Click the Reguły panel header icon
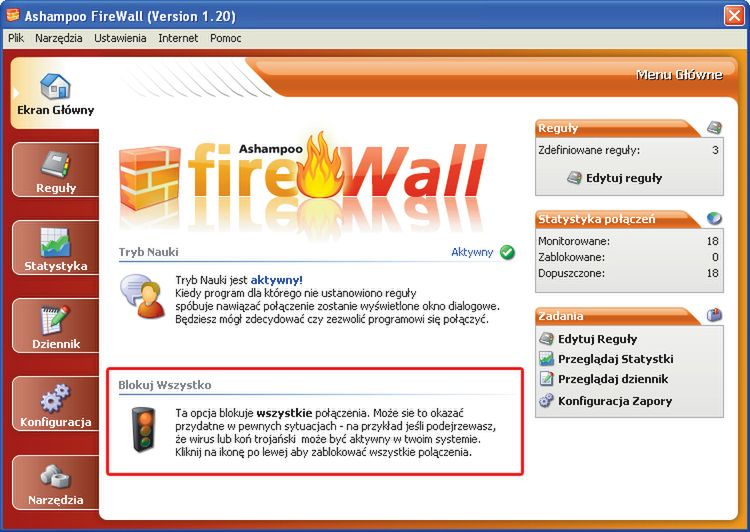The image size is (750, 532). 715,128
